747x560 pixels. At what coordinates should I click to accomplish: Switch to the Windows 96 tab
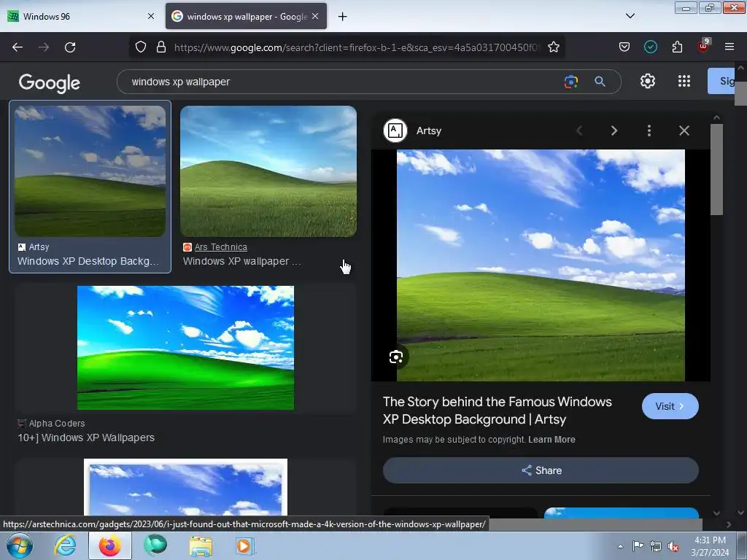pyautogui.click(x=81, y=16)
